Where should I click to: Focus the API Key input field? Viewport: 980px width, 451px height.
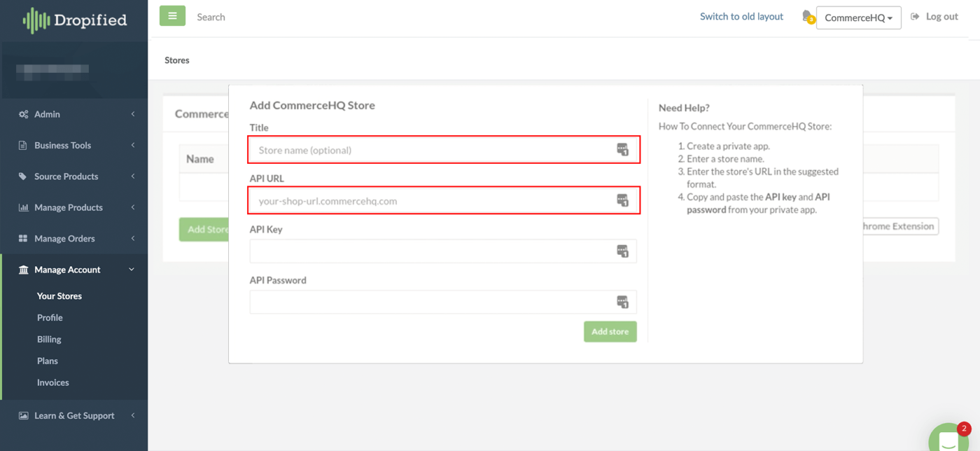[x=443, y=251]
